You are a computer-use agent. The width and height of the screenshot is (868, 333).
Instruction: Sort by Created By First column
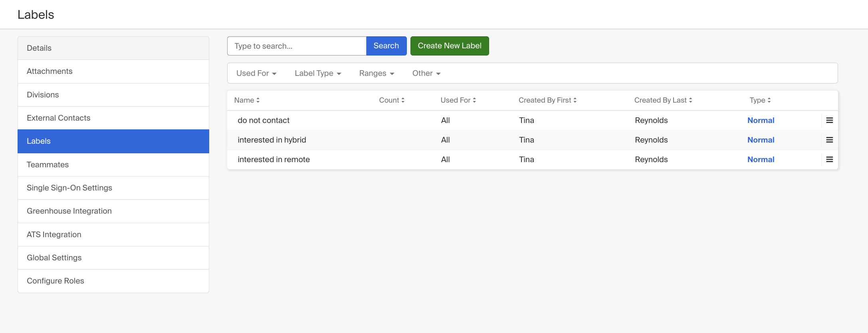tap(547, 100)
